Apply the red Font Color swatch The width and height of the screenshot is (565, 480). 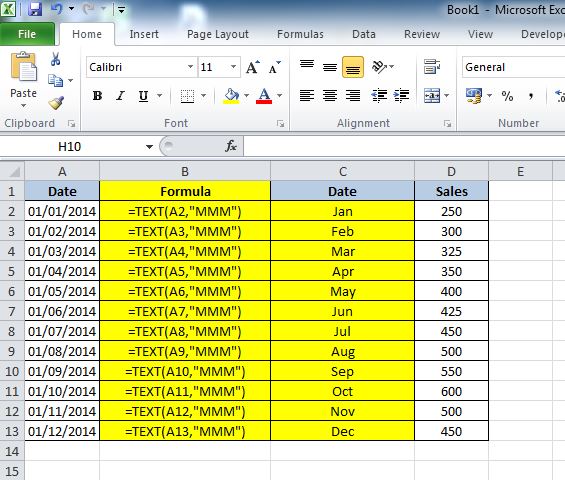click(264, 96)
